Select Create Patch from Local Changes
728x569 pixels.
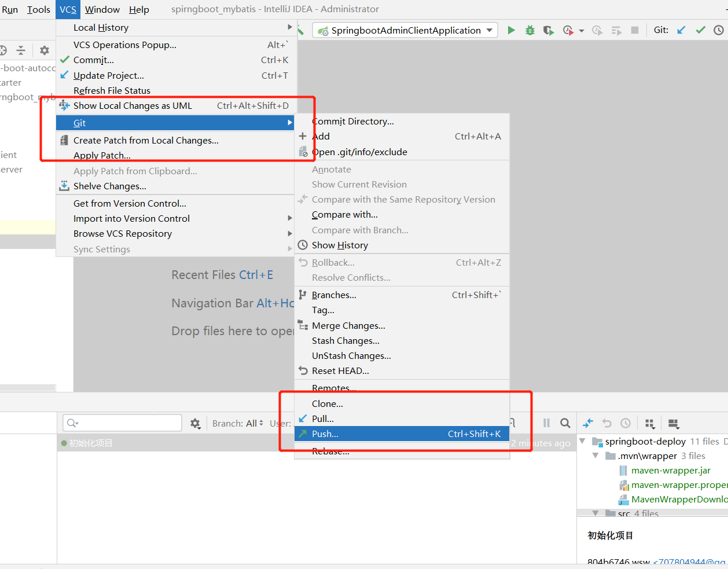(176, 140)
